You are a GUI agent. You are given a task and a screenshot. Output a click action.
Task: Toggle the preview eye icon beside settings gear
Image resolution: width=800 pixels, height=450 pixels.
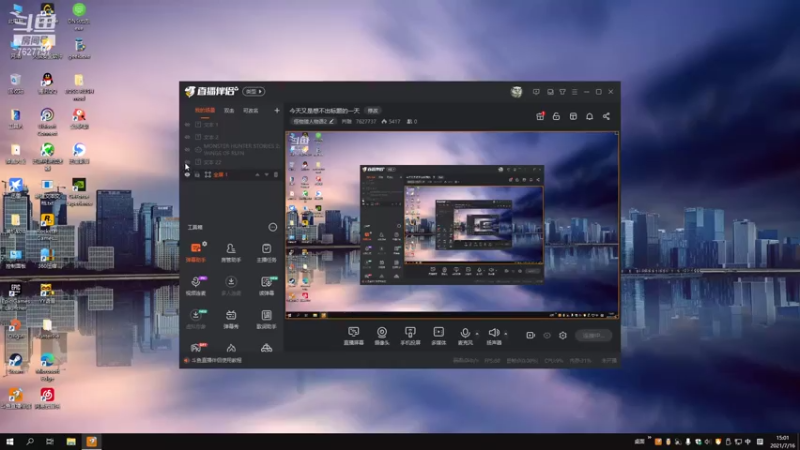(x=547, y=335)
